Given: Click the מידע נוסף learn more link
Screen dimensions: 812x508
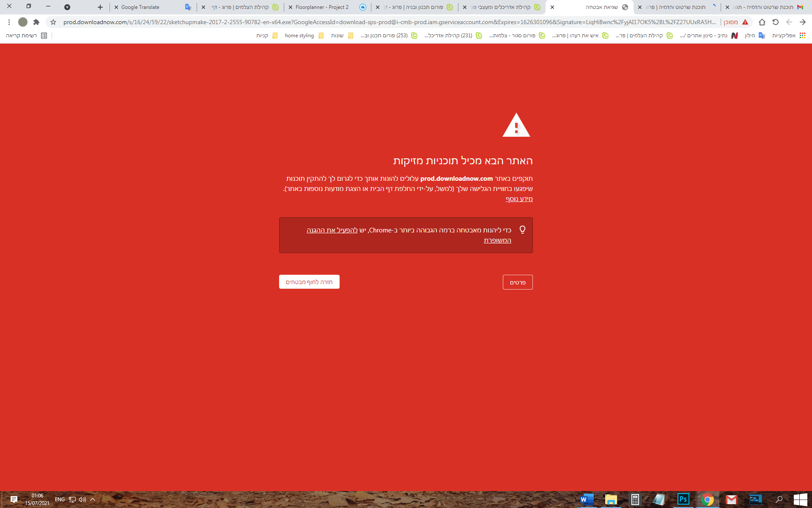Looking at the screenshot, I should click(519, 199).
